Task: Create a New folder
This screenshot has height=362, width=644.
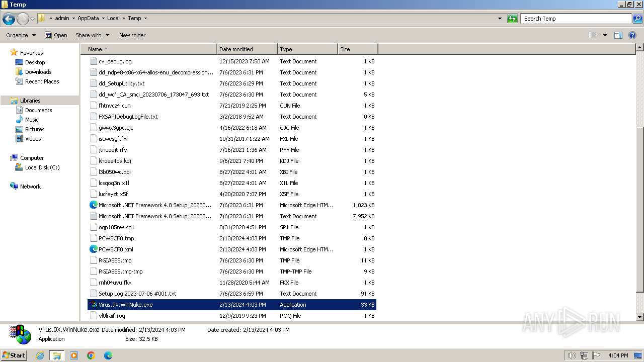Action: pyautogui.click(x=132, y=35)
